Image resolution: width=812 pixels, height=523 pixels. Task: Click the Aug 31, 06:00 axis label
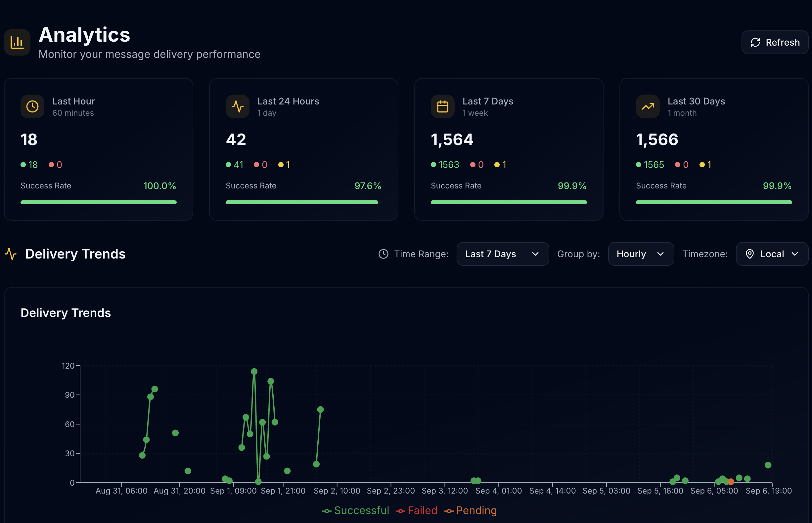click(121, 491)
